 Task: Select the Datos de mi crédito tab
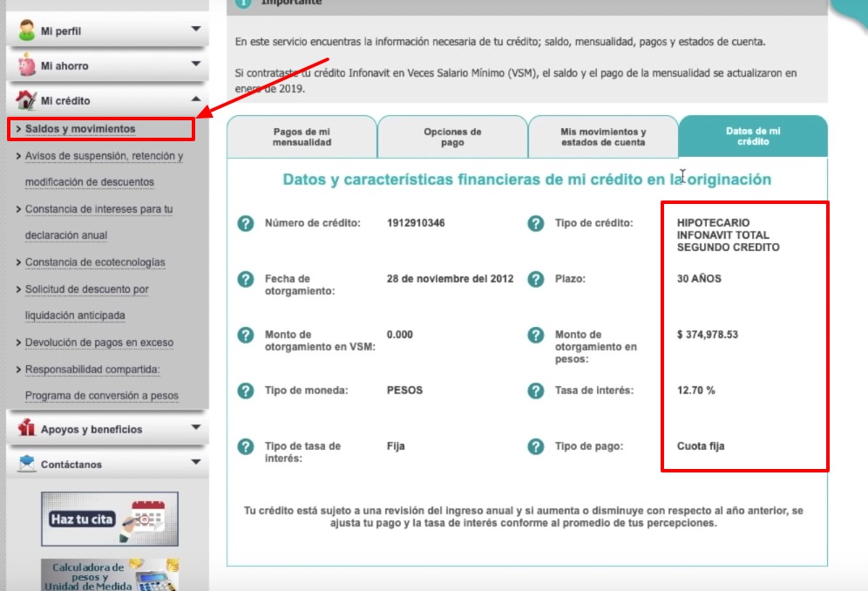[x=753, y=136]
